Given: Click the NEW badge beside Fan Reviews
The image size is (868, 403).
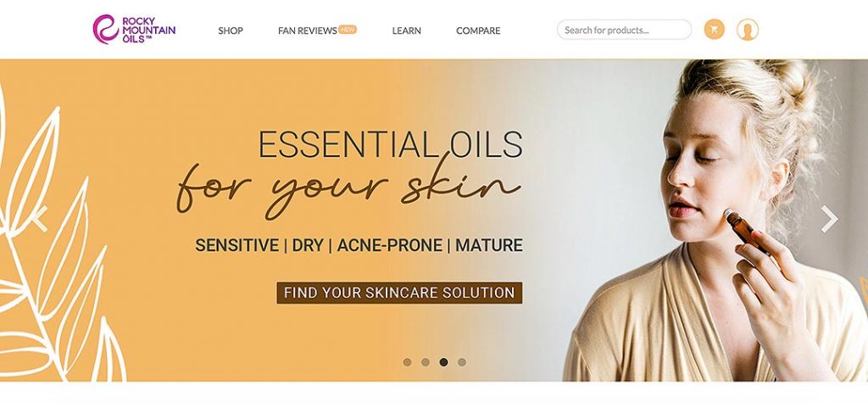Looking at the screenshot, I should click(x=347, y=30).
